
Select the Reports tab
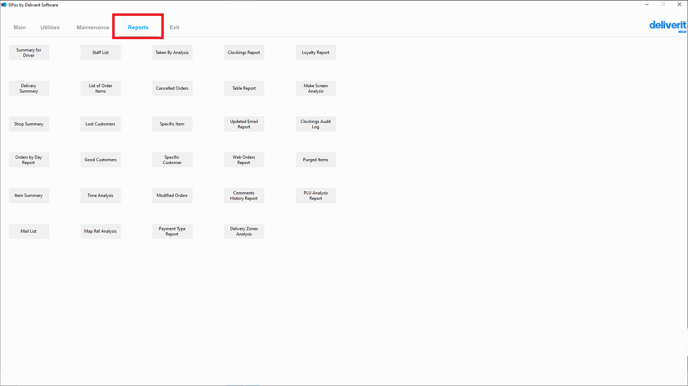(x=138, y=27)
